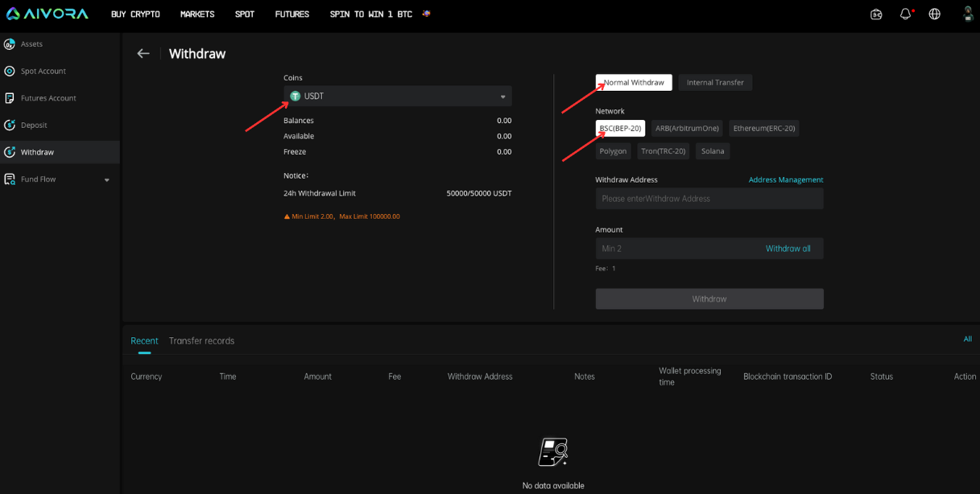Click the spin promo badge icon
The height and width of the screenshot is (494, 980).
(x=426, y=14)
